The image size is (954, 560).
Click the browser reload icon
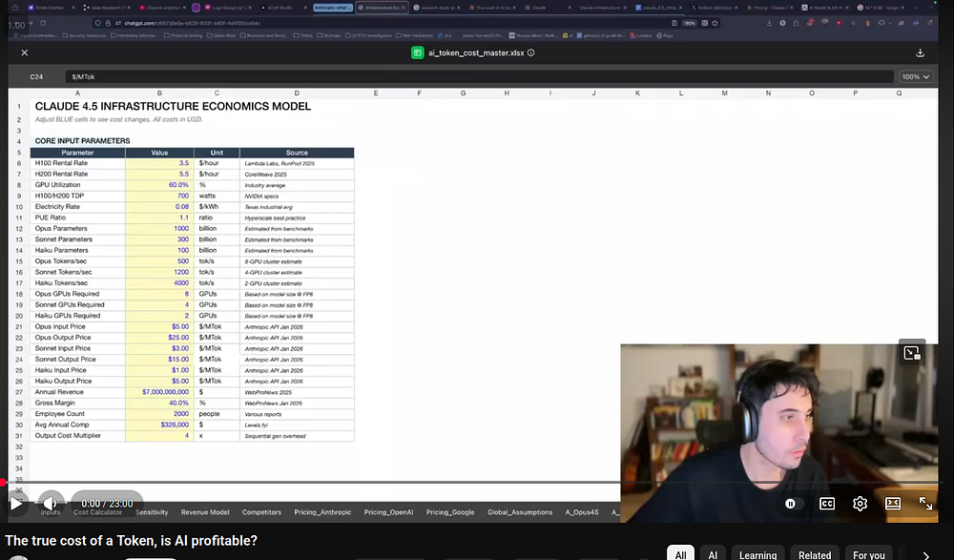(x=43, y=23)
